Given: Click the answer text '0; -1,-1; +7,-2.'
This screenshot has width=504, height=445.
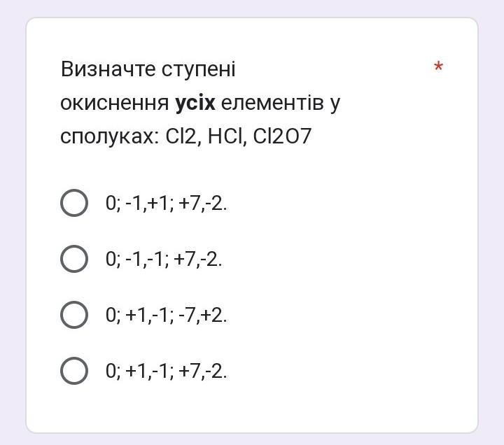Looking at the screenshot, I should click(x=164, y=260).
